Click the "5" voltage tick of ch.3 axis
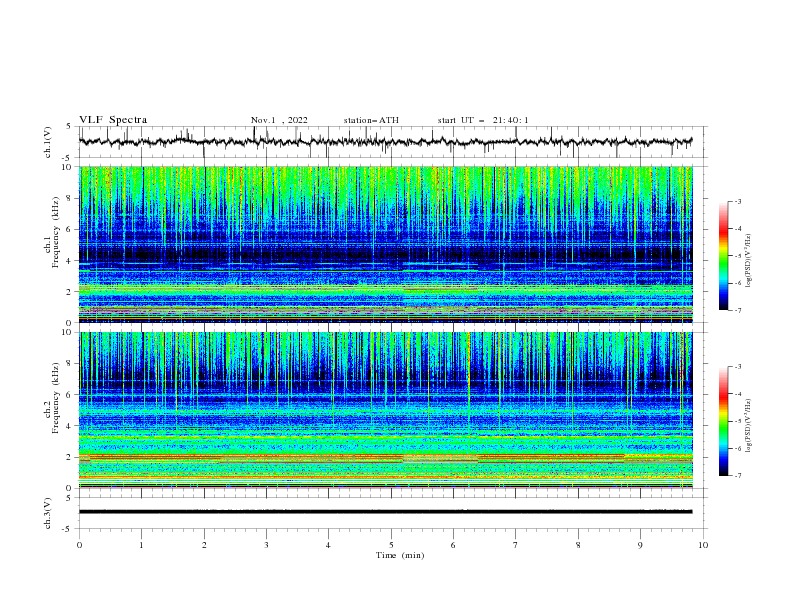 tap(70, 497)
